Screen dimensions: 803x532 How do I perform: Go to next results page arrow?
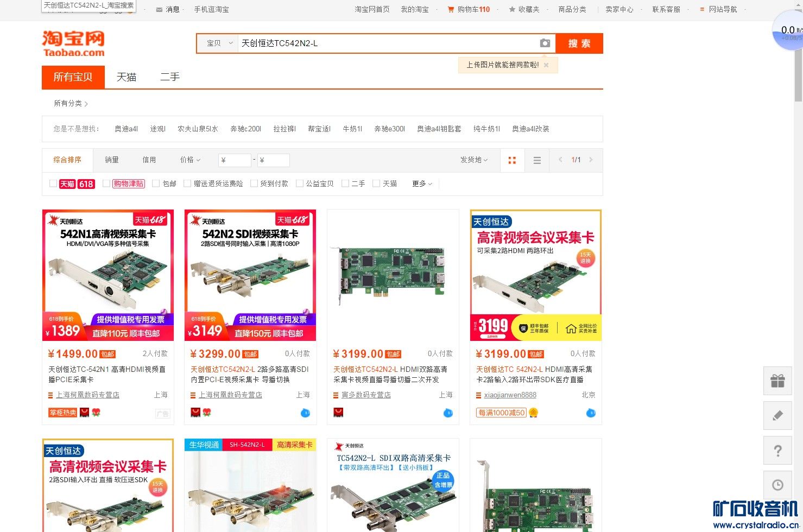591,160
